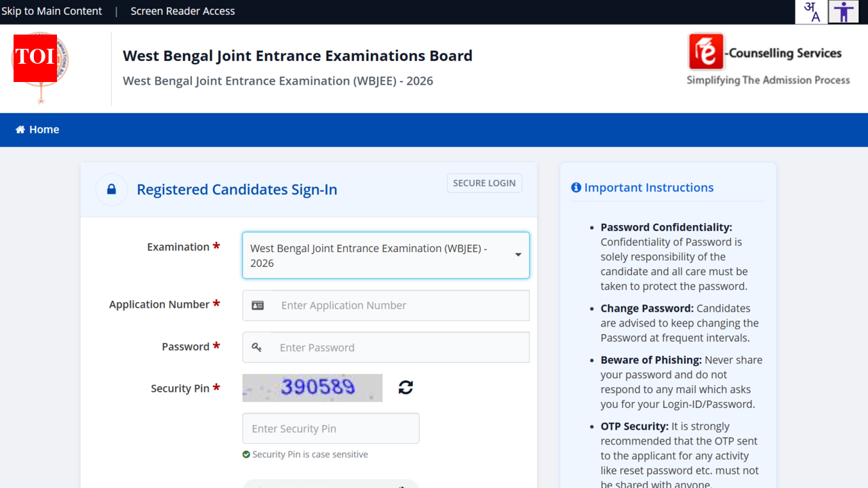Click the green checkmark beside case sensitive note
This screenshot has height=488, width=868.
click(245, 454)
